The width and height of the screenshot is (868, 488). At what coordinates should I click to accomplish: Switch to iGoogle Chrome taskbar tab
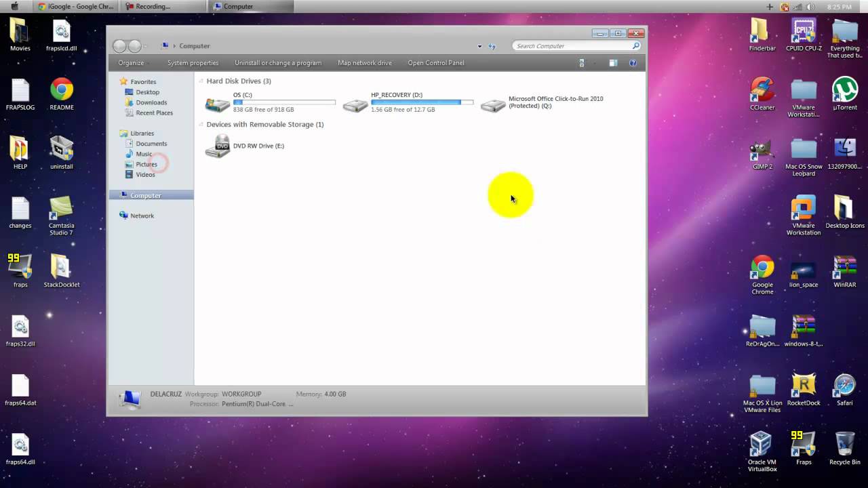coord(76,6)
